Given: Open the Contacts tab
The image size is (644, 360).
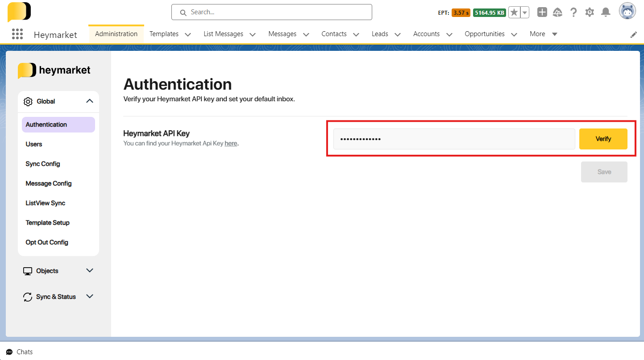Looking at the screenshot, I should coord(334,34).
